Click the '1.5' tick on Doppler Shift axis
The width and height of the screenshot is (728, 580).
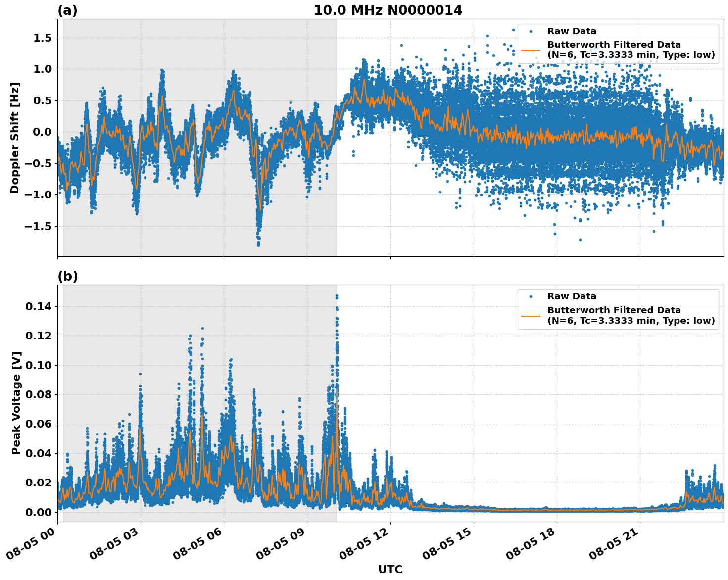44,38
